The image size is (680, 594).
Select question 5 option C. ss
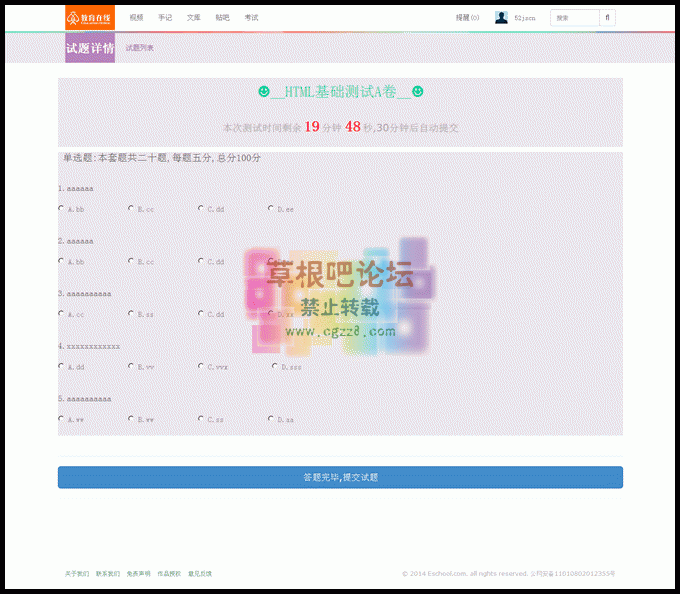pos(201,418)
